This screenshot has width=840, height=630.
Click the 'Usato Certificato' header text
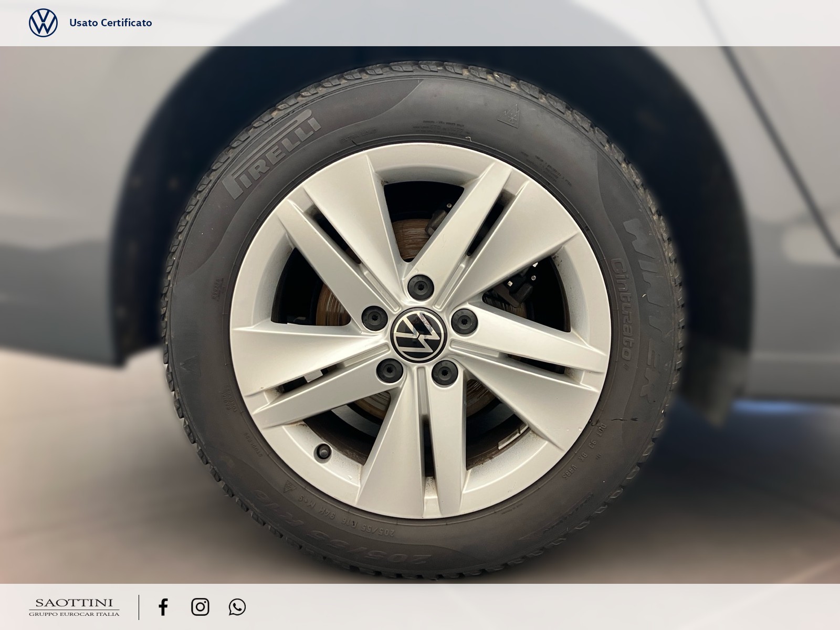click(x=111, y=23)
